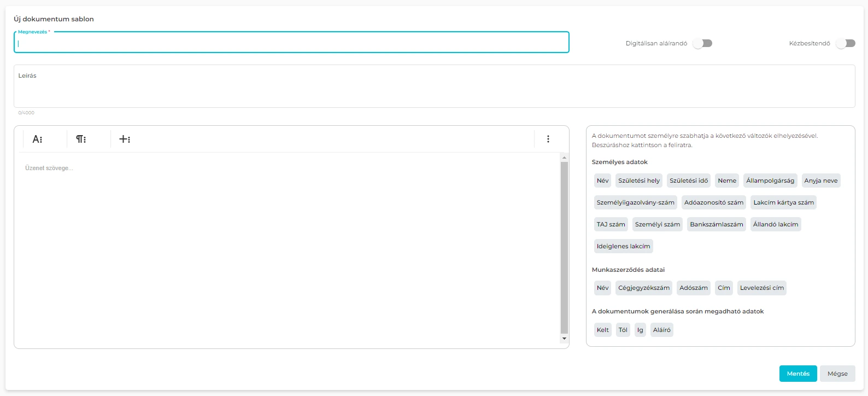
Task: Insert the Aláíró variable chip
Action: (661, 330)
